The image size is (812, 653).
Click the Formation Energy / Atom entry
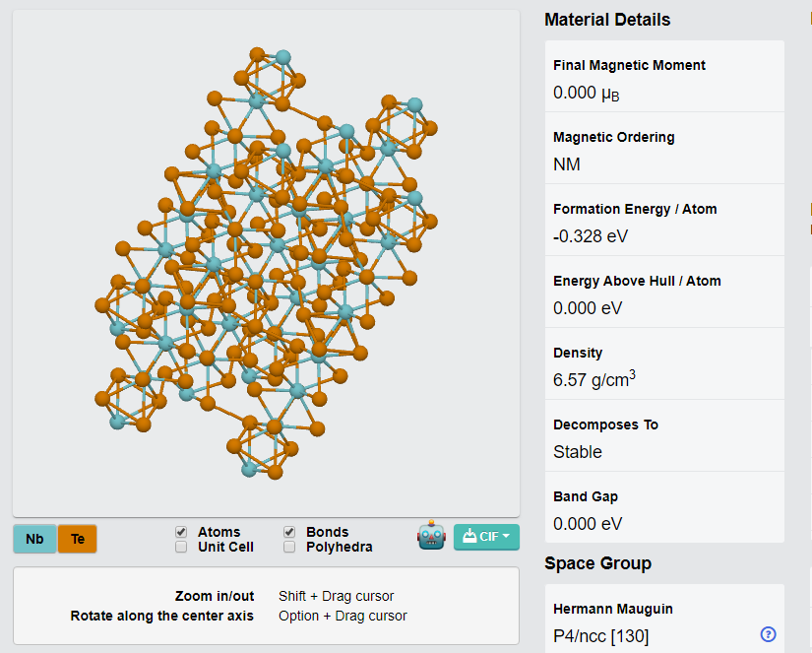(x=664, y=221)
